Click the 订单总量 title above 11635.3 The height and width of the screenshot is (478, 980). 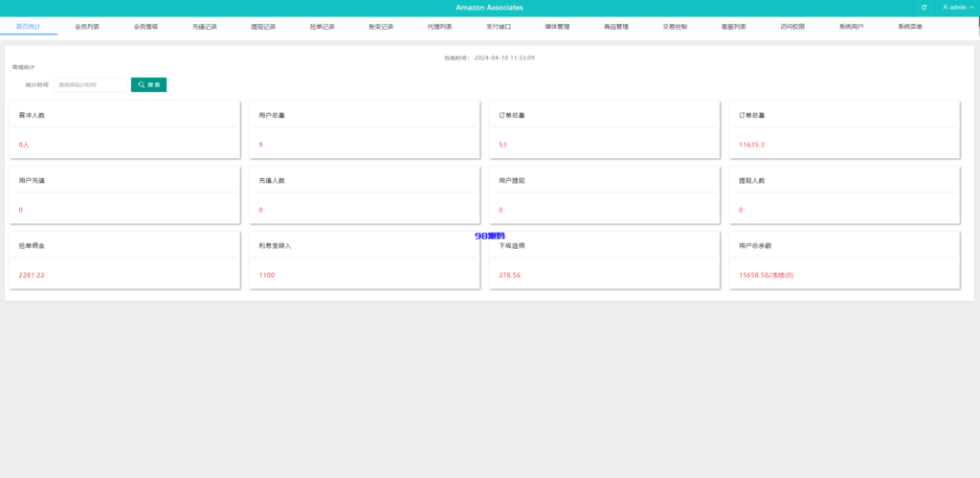pyautogui.click(x=752, y=115)
